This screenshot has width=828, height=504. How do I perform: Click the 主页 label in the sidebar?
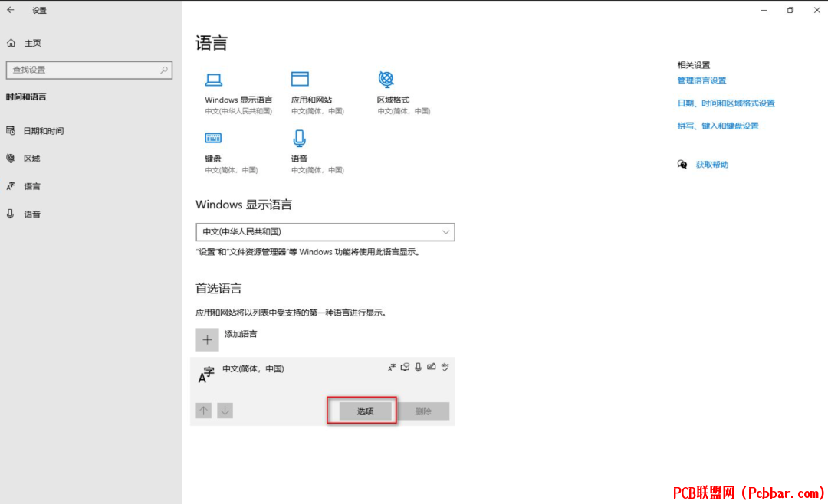click(x=33, y=43)
